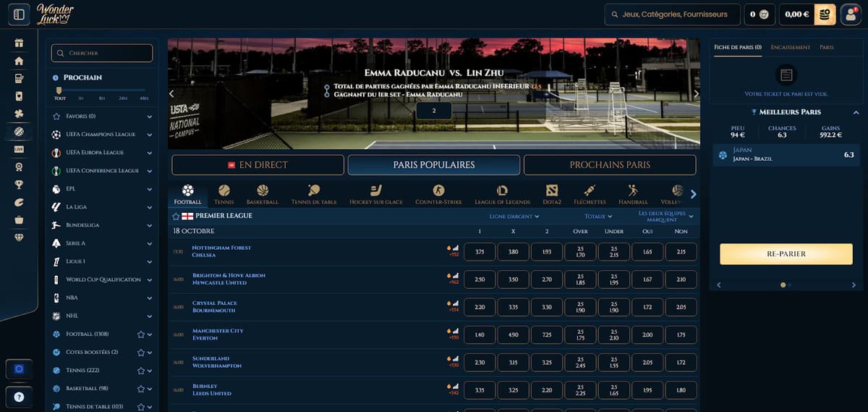
Task: Set the Prochain time slider to 24h
Action: point(123,98)
